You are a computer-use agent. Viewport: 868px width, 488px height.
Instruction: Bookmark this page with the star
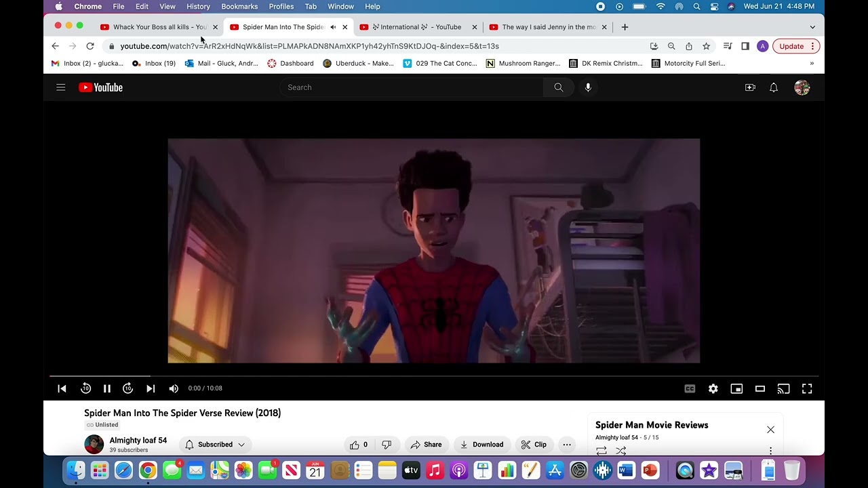pyautogui.click(x=706, y=46)
